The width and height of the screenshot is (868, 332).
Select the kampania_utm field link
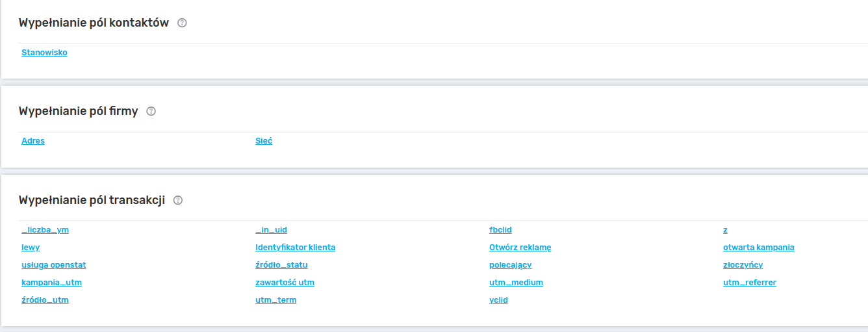(51, 283)
